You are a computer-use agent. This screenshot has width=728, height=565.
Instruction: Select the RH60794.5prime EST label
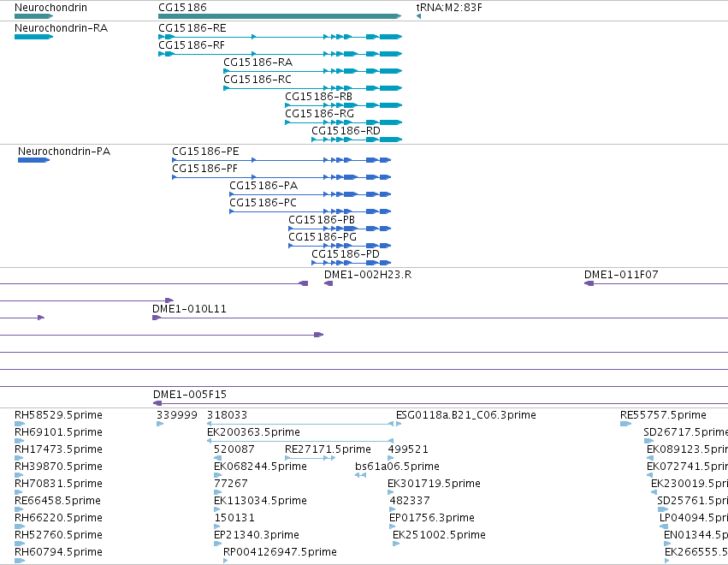pyautogui.click(x=58, y=552)
